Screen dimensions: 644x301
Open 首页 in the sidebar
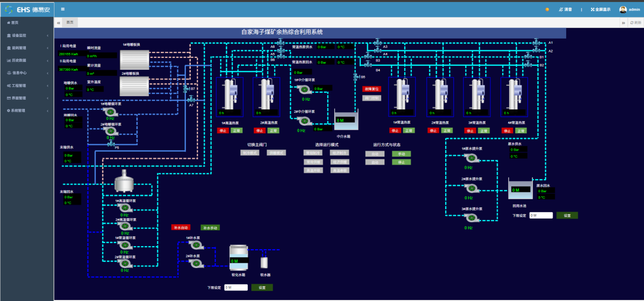(15, 23)
